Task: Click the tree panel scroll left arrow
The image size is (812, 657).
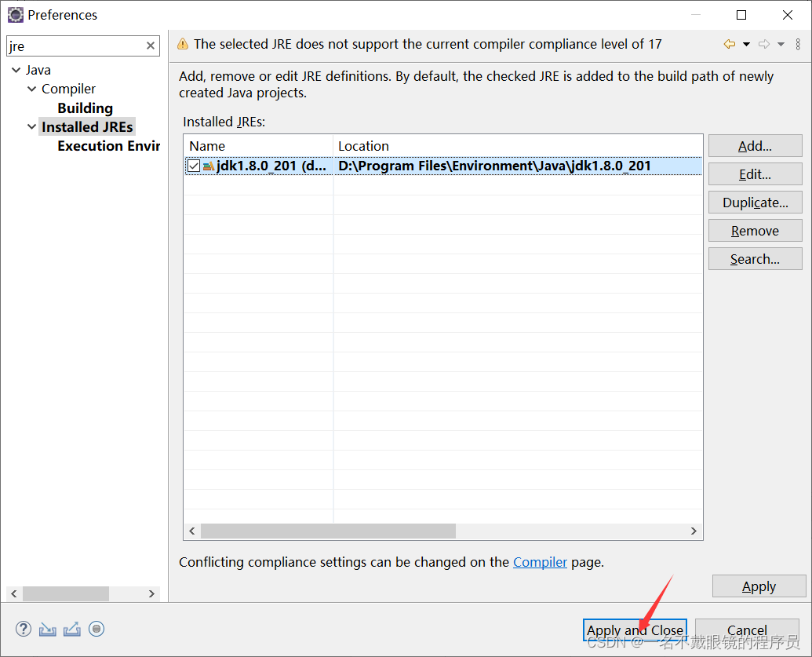Action: point(14,593)
